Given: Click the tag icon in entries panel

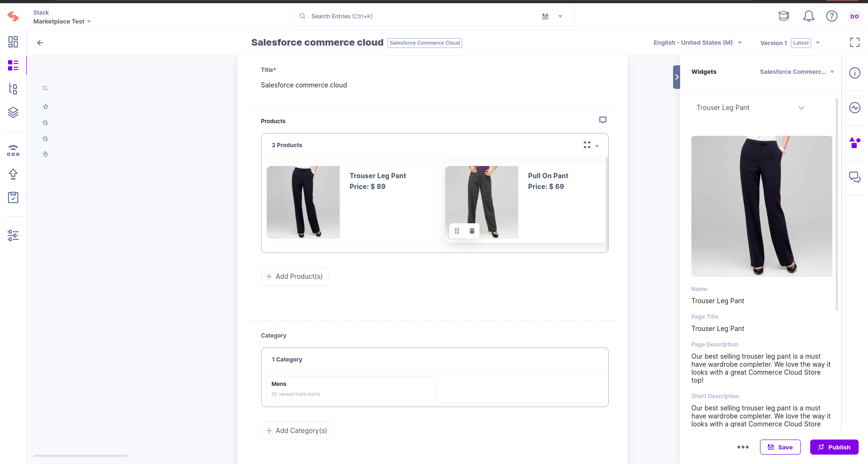Looking at the screenshot, I should (x=46, y=154).
